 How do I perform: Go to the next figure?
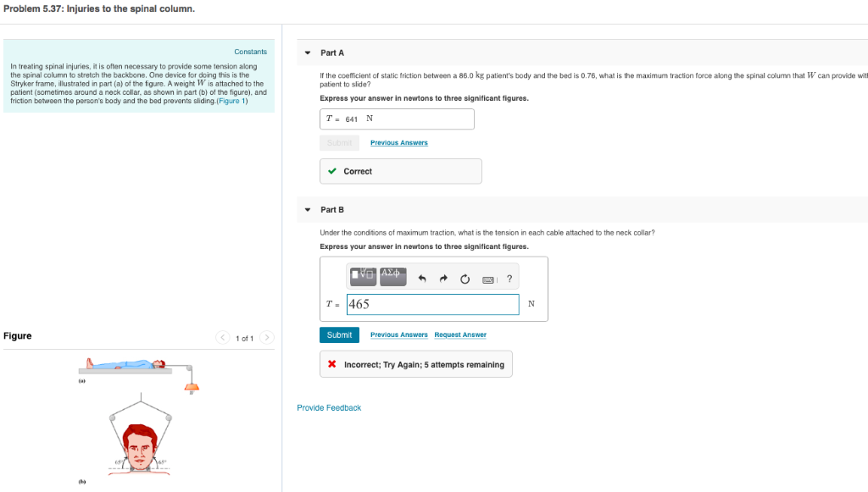[x=267, y=337]
